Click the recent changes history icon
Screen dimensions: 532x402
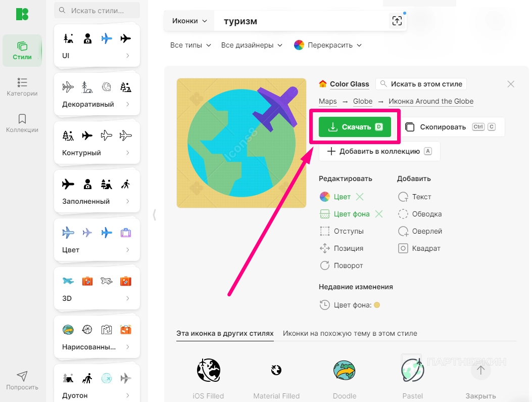325,305
